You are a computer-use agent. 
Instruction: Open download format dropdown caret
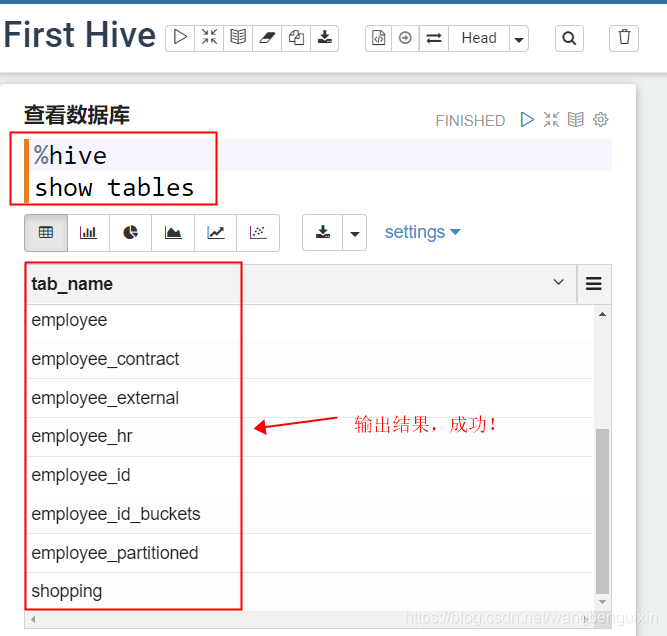tap(355, 233)
